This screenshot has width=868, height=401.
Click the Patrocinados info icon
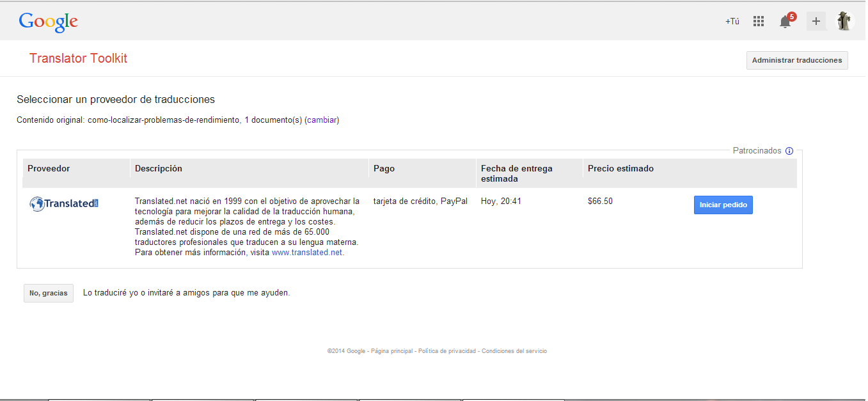point(789,151)
